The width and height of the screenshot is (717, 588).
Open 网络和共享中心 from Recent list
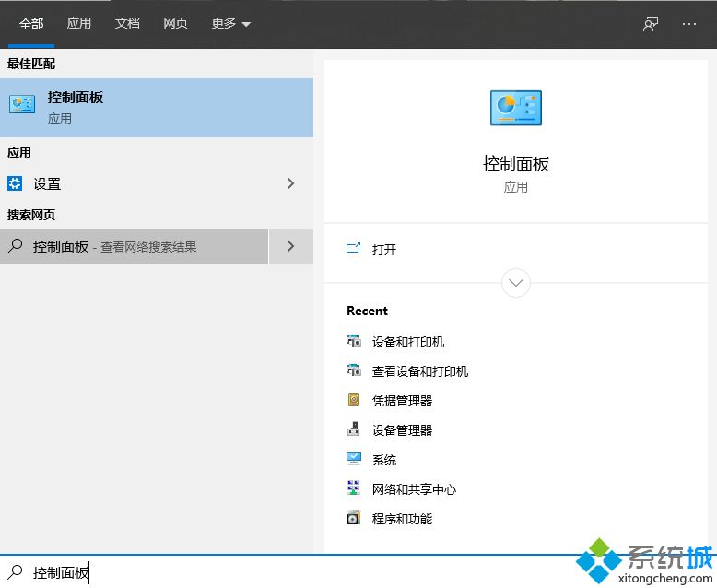(x=414, y=489)
